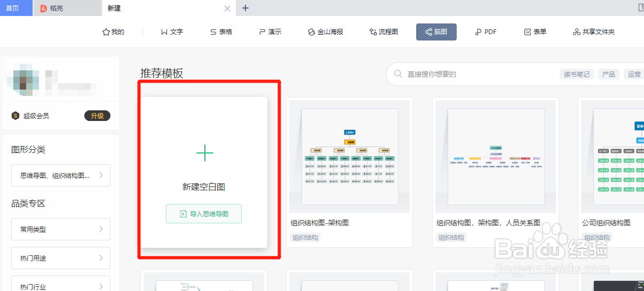Expand 思维导图、组织结构图 category dropdown
The height and width of the screenshot is (291, 644).
point(61,175)
